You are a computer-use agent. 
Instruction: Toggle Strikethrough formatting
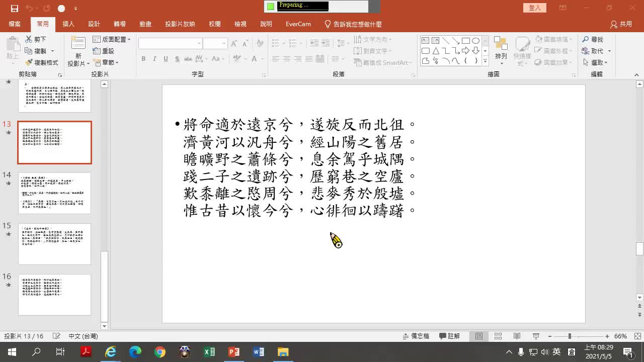pos(188,59)
